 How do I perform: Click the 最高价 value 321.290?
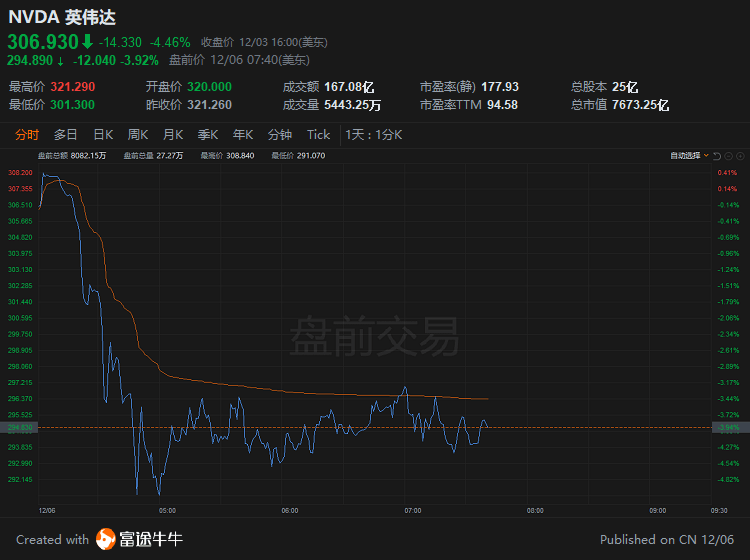(x=73, y=87)
